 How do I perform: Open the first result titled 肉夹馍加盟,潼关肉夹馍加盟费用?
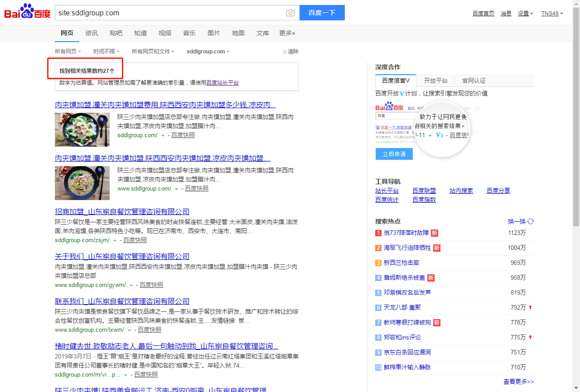click(165, 105)
